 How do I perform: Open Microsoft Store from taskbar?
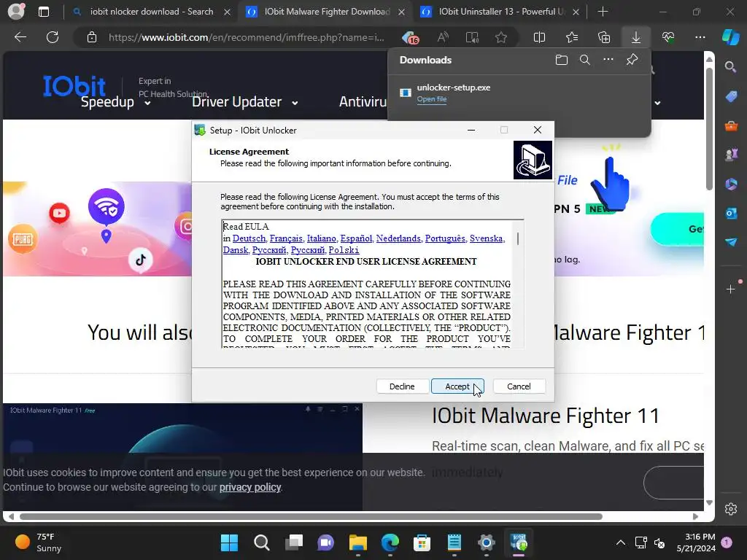coord(422,542)
